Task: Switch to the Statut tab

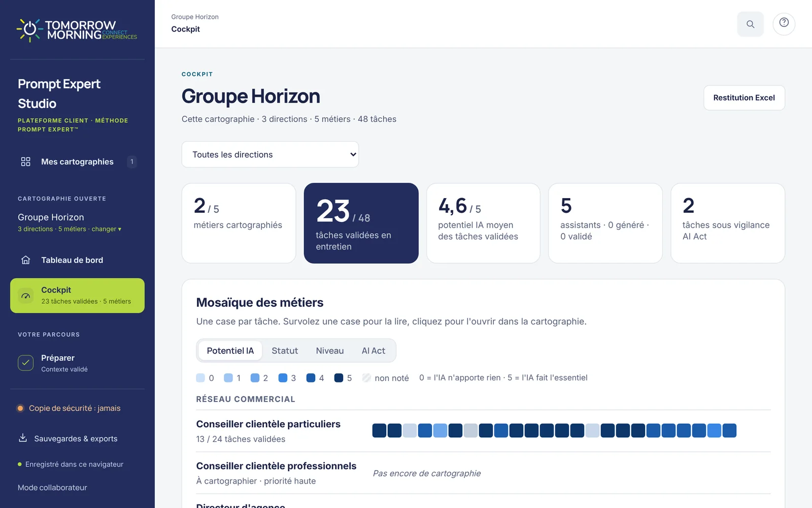Action: pyautogui.click(x=285, y=351)
